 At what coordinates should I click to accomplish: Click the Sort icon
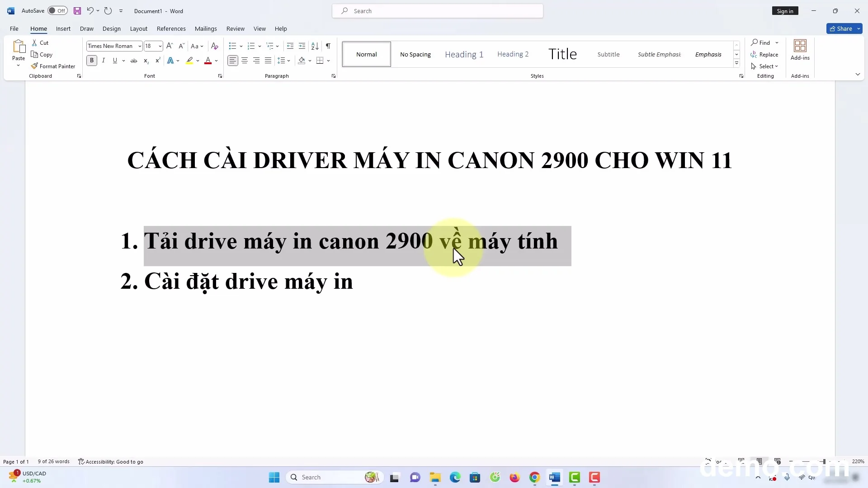[x=315, y=46]
